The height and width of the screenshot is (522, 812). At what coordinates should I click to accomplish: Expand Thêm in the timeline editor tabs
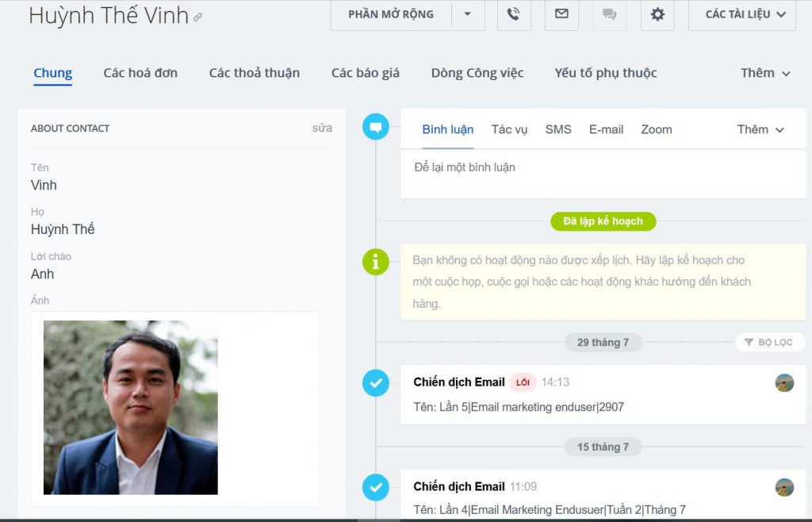coord(760,129)
